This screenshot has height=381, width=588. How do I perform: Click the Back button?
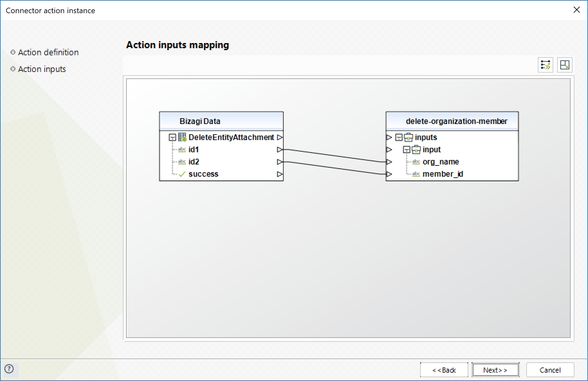[x=444, y=370]
